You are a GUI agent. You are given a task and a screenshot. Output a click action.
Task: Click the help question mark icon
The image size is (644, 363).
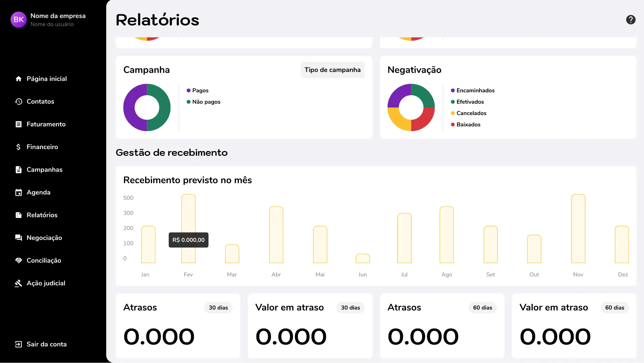click(630, 19)
